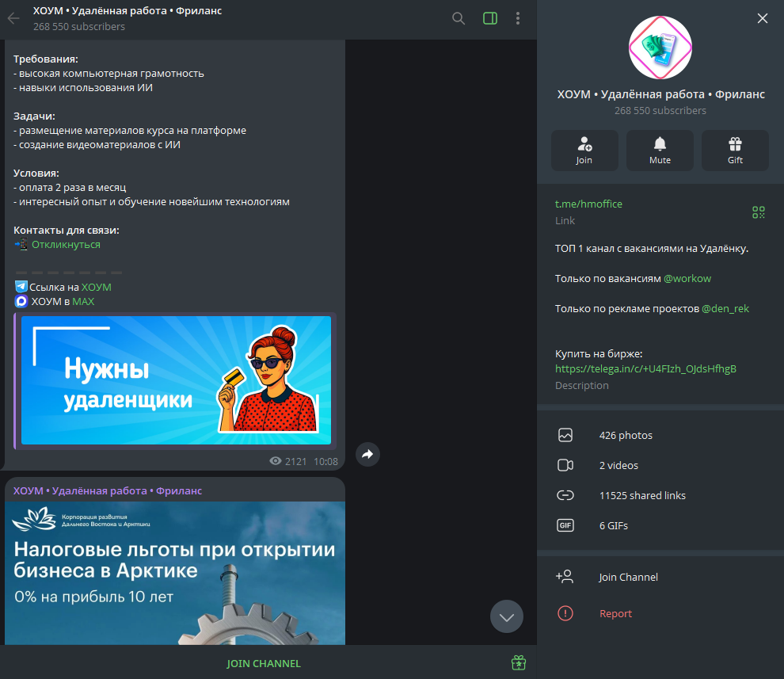Close the channel info panel
The height and width of the screenshot is (679, 784).
pos(762,17)
